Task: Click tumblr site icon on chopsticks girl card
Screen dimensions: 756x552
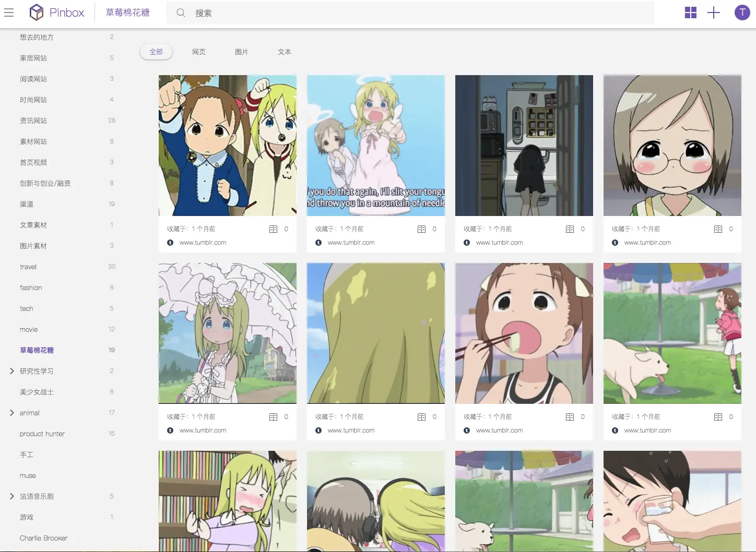Action: click(467, 430)
